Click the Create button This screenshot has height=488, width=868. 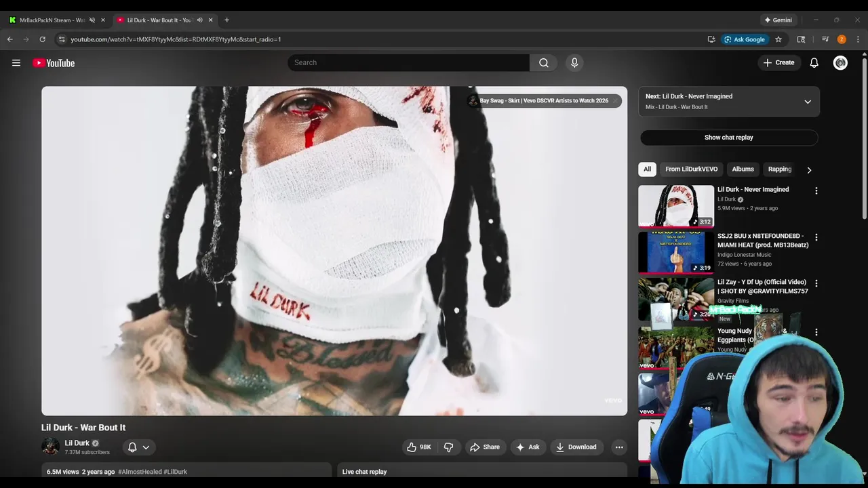[778, 63]
